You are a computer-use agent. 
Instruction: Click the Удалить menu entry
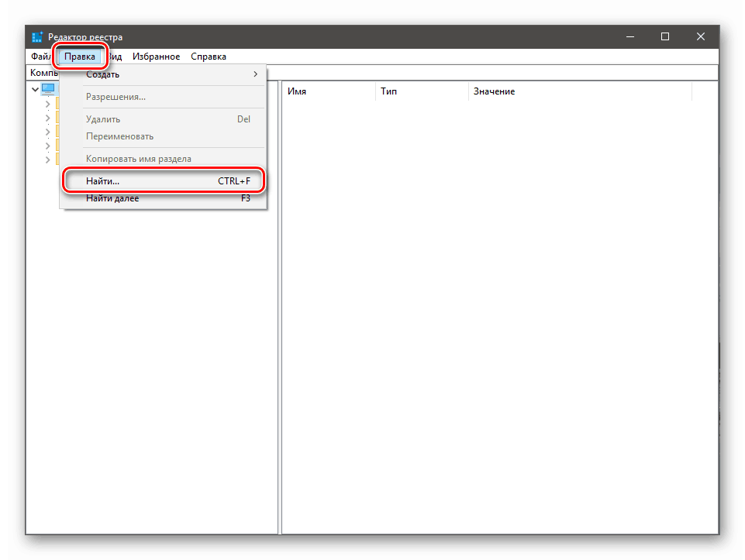163,119
